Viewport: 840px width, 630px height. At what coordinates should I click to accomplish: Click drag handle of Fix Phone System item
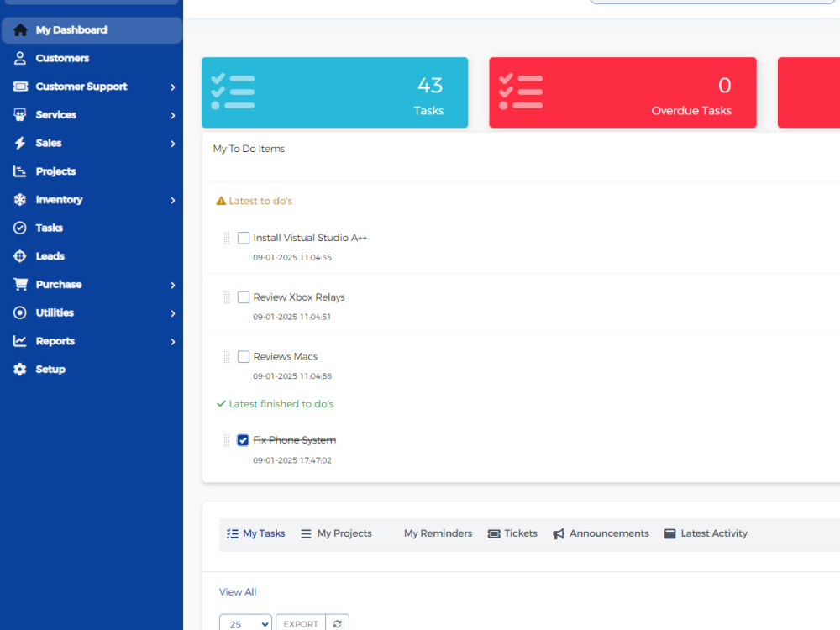[x=227, y=440]
